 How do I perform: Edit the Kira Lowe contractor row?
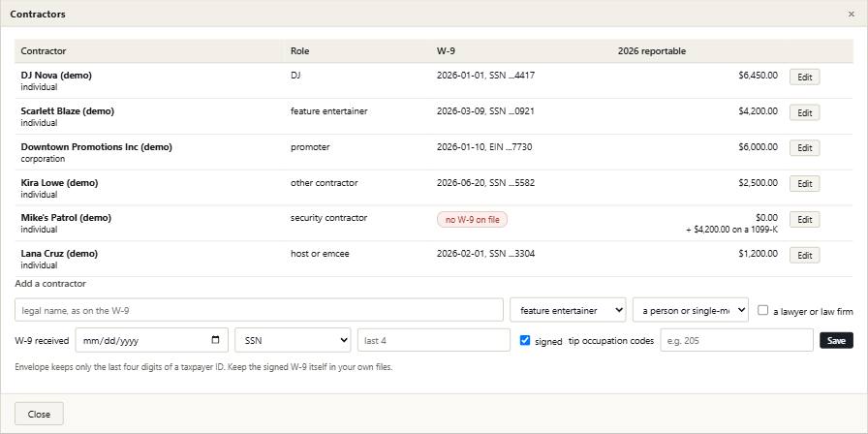tap(804, 184)
